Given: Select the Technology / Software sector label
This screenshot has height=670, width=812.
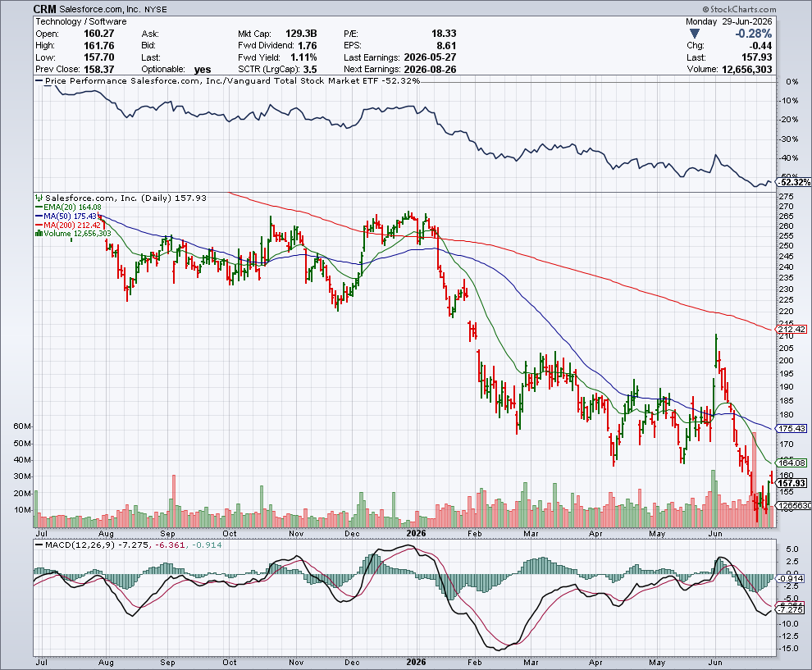Looking at the screenshot, I should point(80,22).
